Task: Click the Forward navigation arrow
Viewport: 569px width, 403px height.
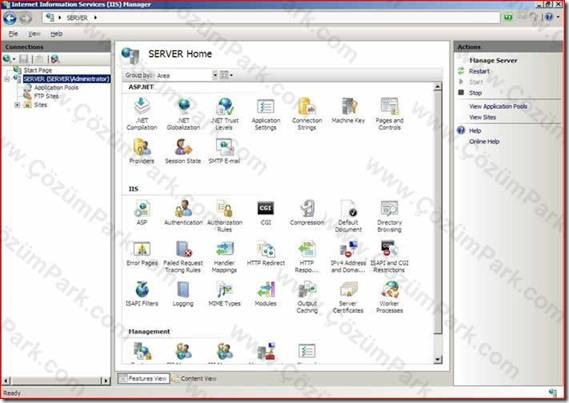Action: [25, 18]
